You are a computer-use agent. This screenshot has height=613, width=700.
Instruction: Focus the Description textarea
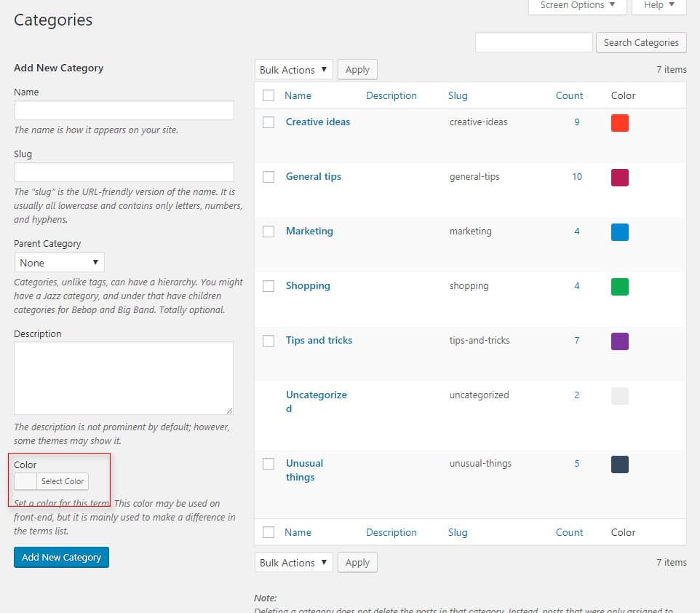click(x=124, y=379)
